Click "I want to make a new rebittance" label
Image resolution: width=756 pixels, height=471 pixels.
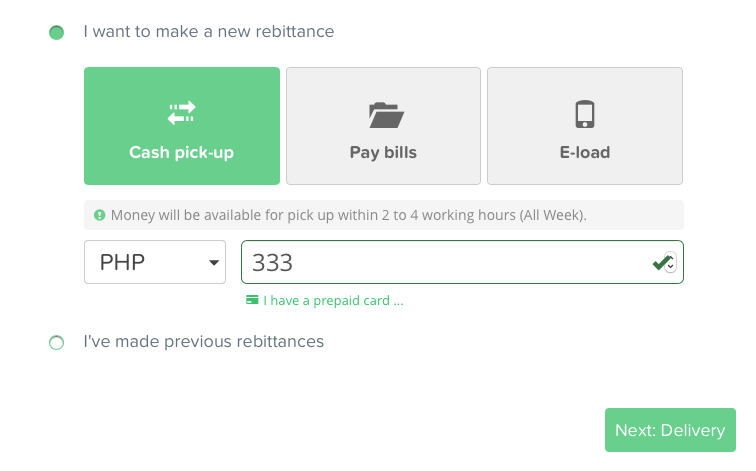[209, 31]
